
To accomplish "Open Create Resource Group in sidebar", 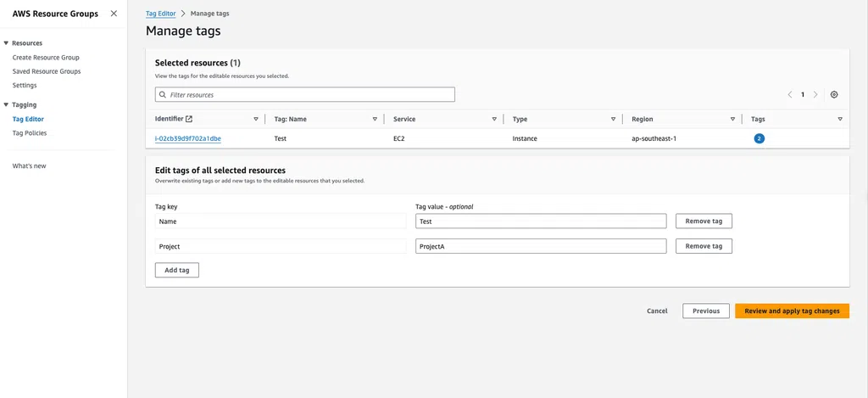I will tap(46, 57).
